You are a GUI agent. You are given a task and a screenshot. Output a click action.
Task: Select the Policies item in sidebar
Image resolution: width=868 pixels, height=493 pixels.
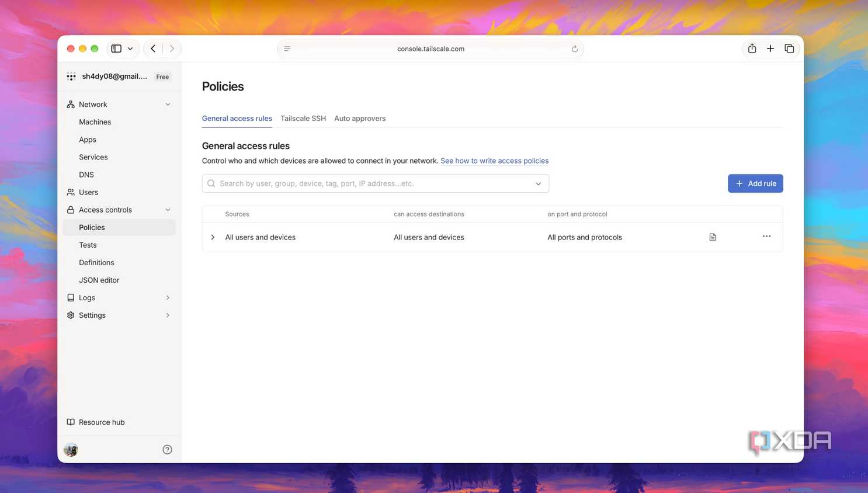pyautogui.click(x=119, y=227)
